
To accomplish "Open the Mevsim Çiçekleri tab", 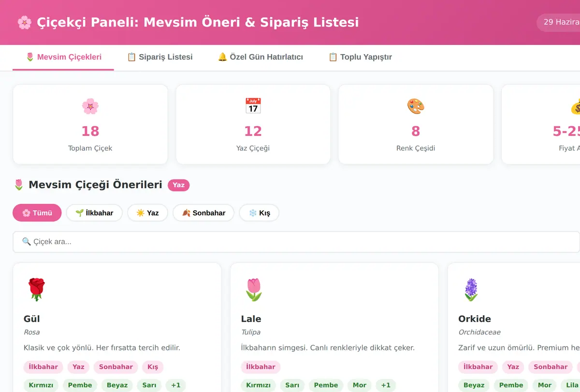I will 63,57.
